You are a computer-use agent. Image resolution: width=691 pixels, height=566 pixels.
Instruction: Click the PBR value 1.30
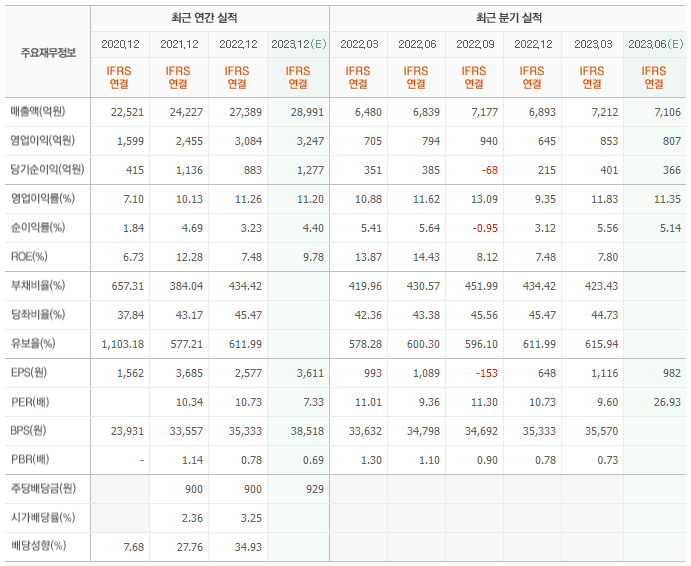tap(371, 460)
